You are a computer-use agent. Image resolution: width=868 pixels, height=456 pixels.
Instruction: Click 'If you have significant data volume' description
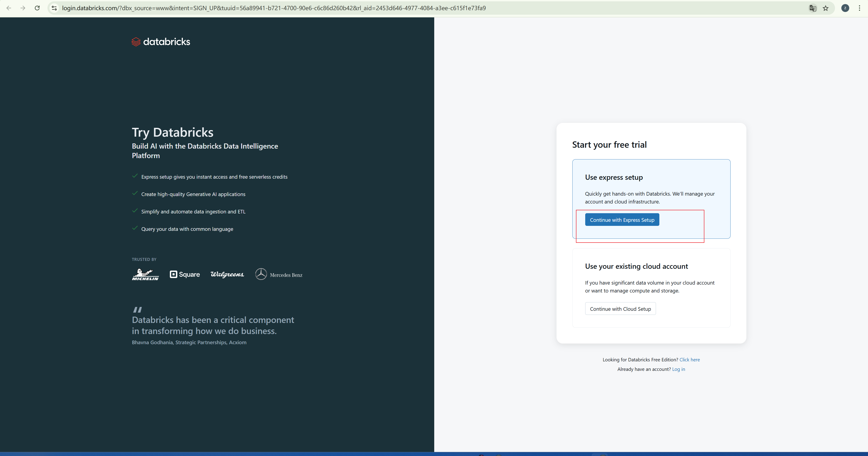[650, 287]
